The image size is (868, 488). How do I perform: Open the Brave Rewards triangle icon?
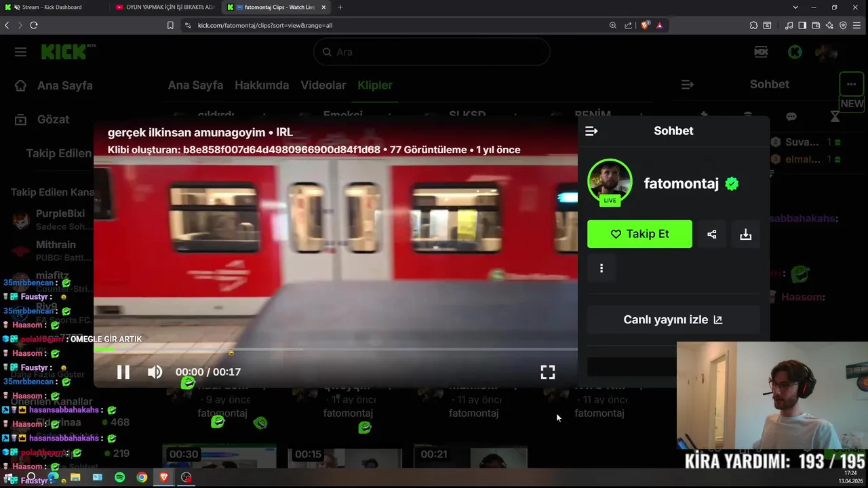point(660,25)
